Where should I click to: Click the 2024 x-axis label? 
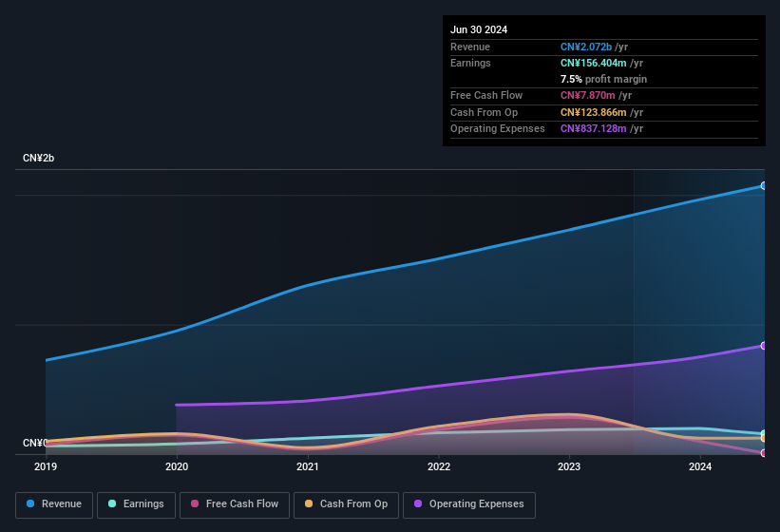click(700, 466)
